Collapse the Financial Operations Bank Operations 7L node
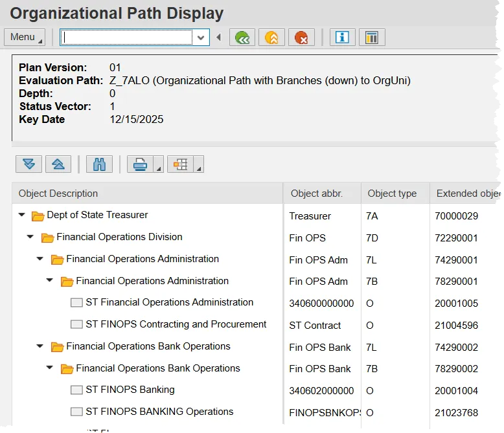The height and width of the screenshot is (433, 504). click(40, 347)
